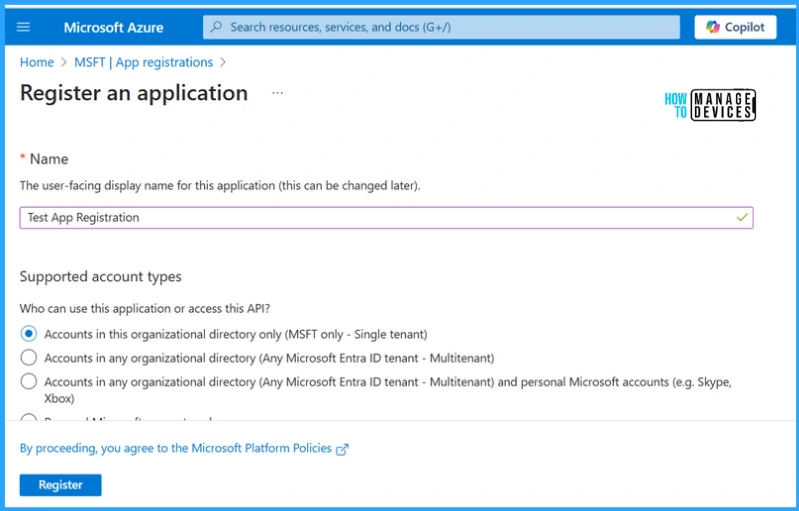
Task: Click the search magnifier icon
Action: [x=217, y=26]
